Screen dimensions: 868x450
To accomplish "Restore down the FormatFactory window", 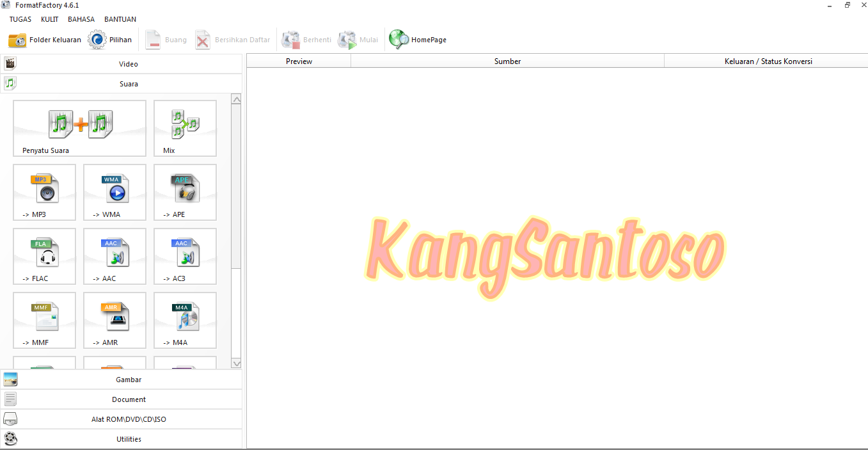I will [847, 5].
